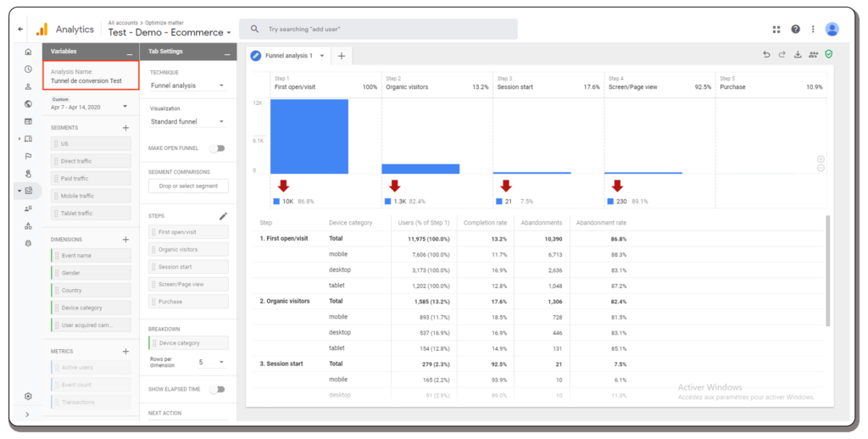Select the Paid traffic segment
The height and width of the screenshot is (439, 868).
(x=91, y=179)
